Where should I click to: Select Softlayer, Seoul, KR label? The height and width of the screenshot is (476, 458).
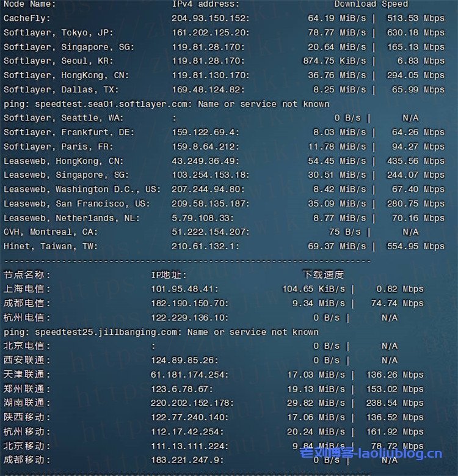(58, 61)
